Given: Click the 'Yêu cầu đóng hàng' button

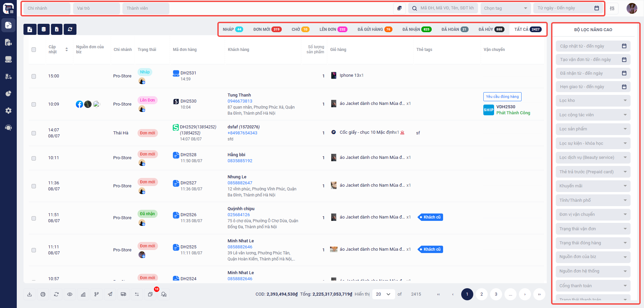Looking at the screenshot, I should coord(502,97).
